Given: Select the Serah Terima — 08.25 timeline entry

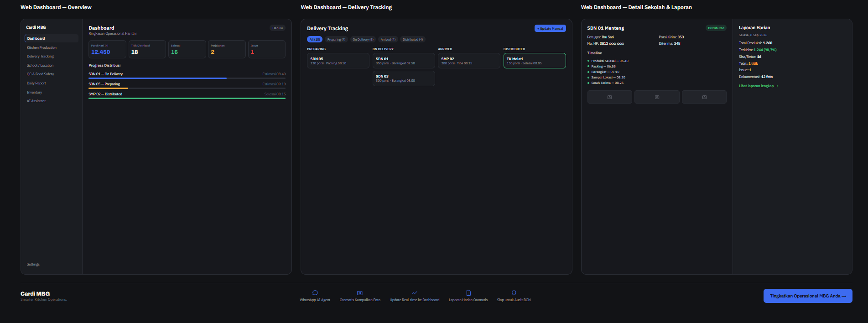Looking at the screenshot, I should [607, 83].
